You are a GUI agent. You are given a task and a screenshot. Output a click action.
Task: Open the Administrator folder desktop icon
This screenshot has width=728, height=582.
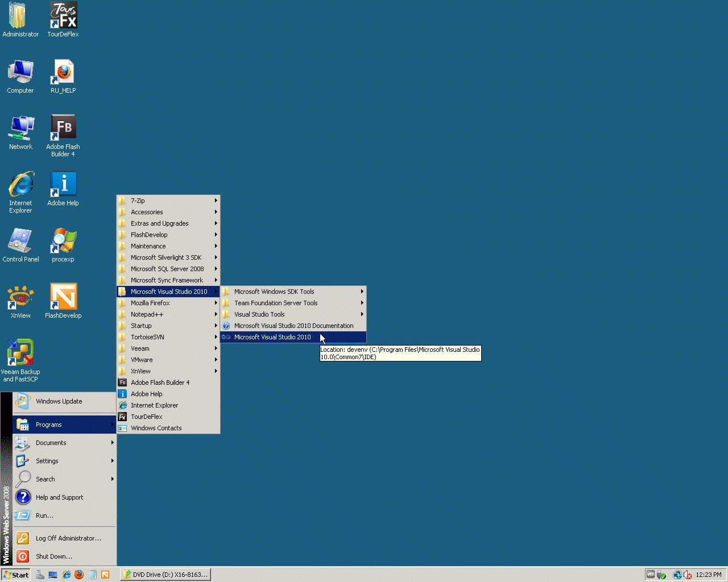pyautogui.click(x=20, y=20)
